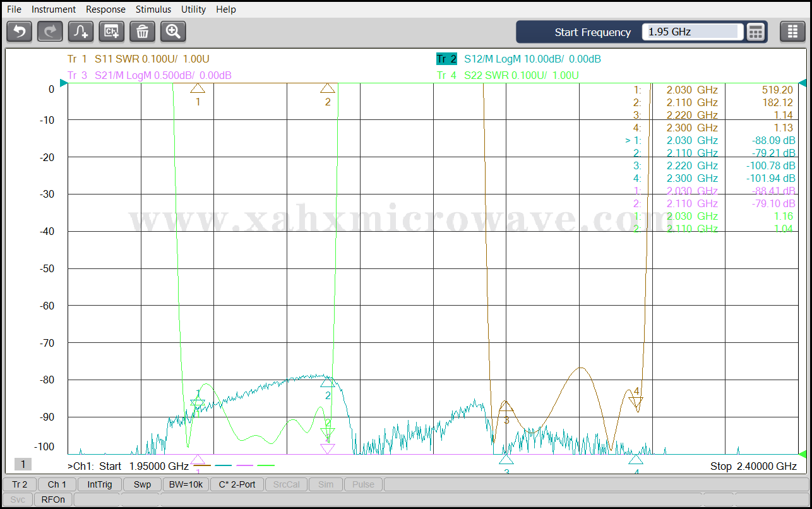Open the C* 2-Port calibration selector
Screen dimensions: 812x509
(237, 484)
